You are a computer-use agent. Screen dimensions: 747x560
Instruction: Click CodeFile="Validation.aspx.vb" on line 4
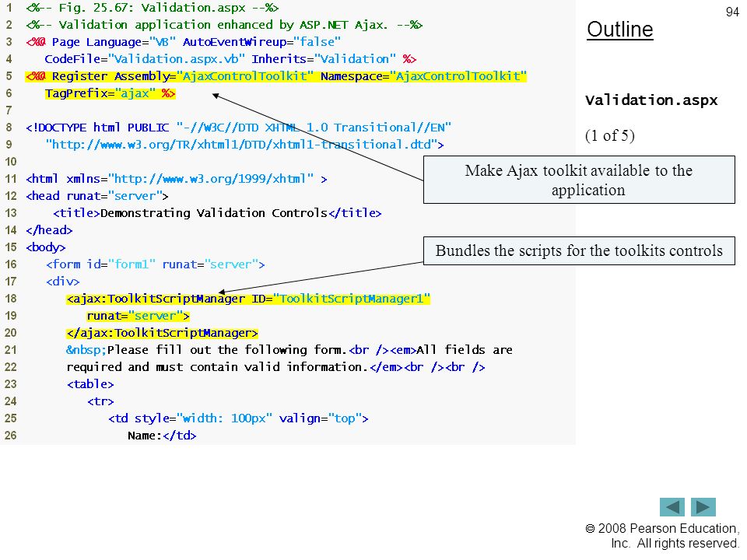145,59
